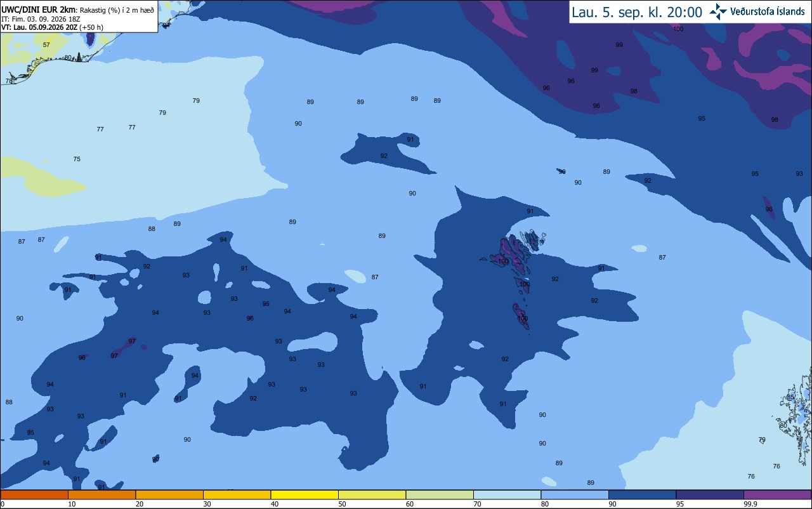Click the VT valid time line
This screenshot has width=812, height=509.
(53, 27)
